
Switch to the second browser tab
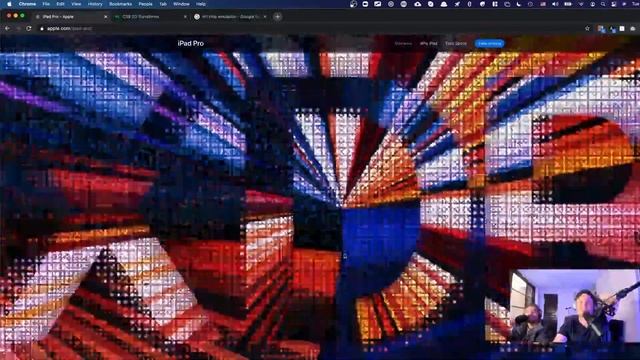tap(149, 17)
